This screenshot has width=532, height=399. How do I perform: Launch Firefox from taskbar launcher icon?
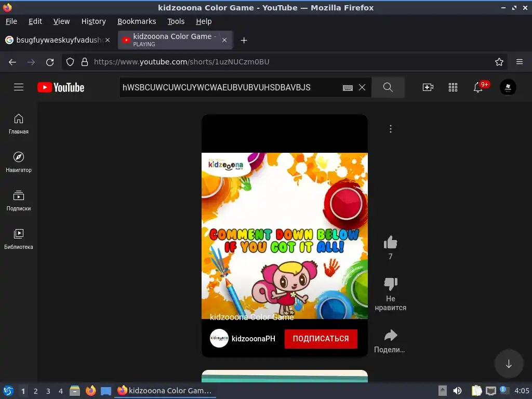(90, 391)
